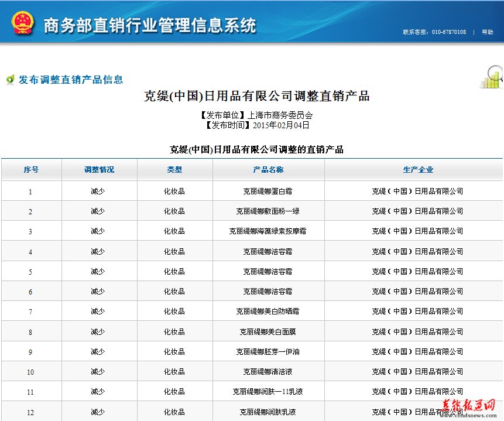Screen dimensions: 504x421
Task: Click the magnifier chart icon at the page edge
Action: [492, 77]
